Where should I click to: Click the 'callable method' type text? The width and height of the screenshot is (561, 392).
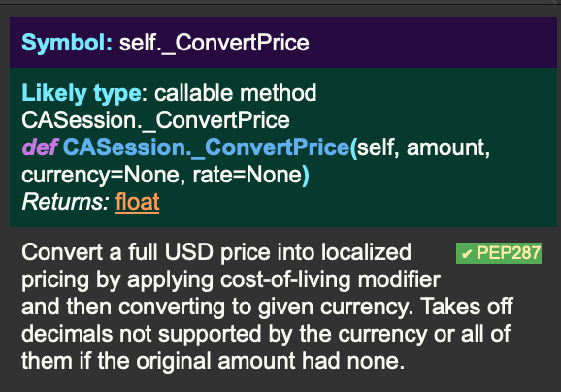pos(236,93)
